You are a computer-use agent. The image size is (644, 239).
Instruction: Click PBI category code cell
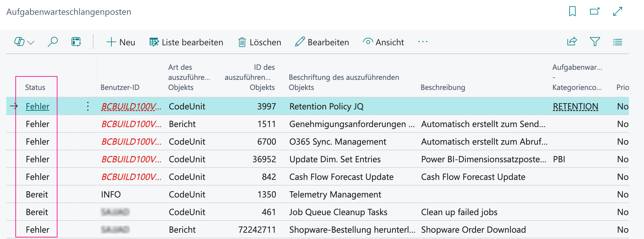[x=559, y=159]
